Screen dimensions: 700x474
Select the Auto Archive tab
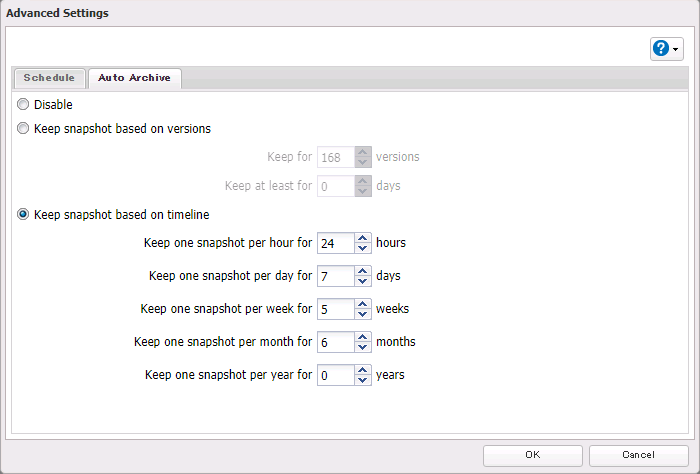pyautogui.click(x=134, y=78)
